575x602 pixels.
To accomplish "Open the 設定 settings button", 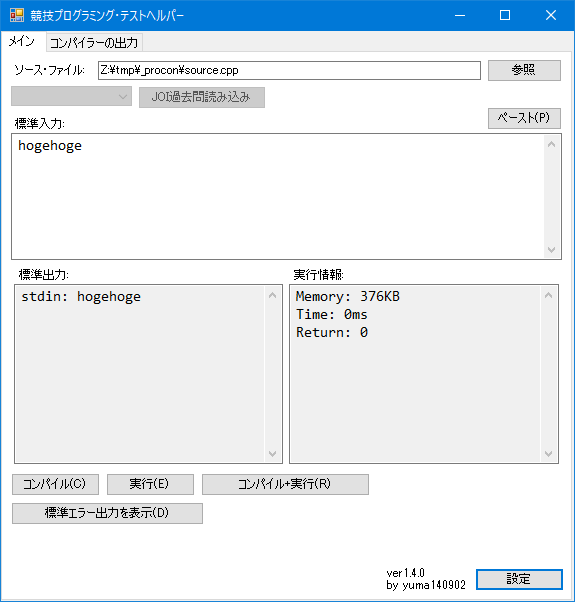I will (519, 579).
